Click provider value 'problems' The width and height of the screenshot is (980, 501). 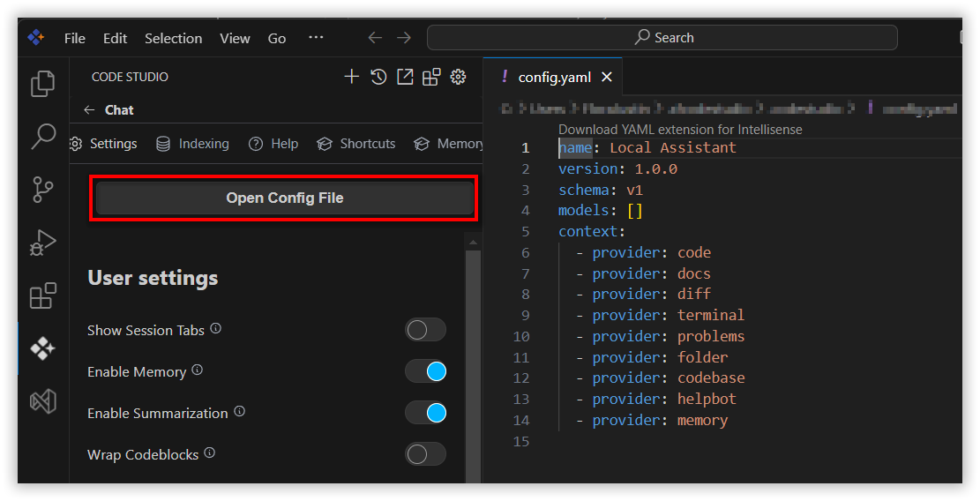pos(711,336)
